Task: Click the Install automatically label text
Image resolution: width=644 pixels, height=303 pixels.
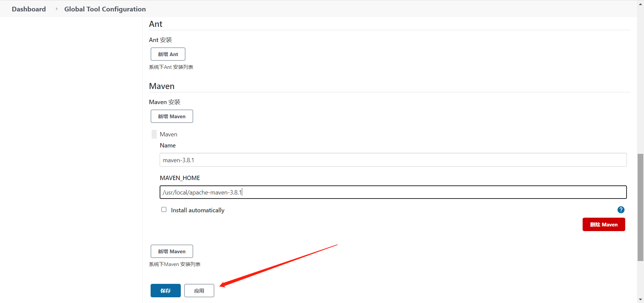Action: [x=198, y=210]
